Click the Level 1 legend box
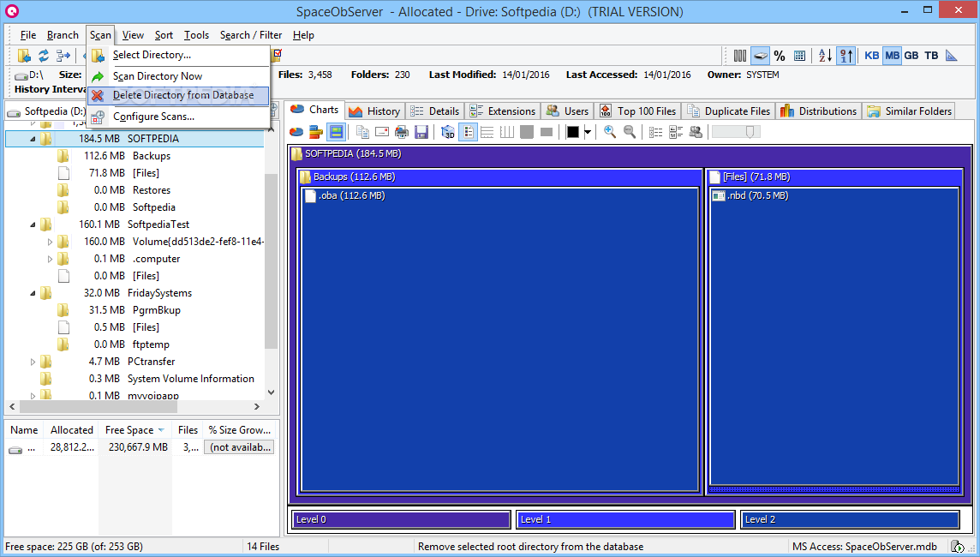 pos(625,519)
